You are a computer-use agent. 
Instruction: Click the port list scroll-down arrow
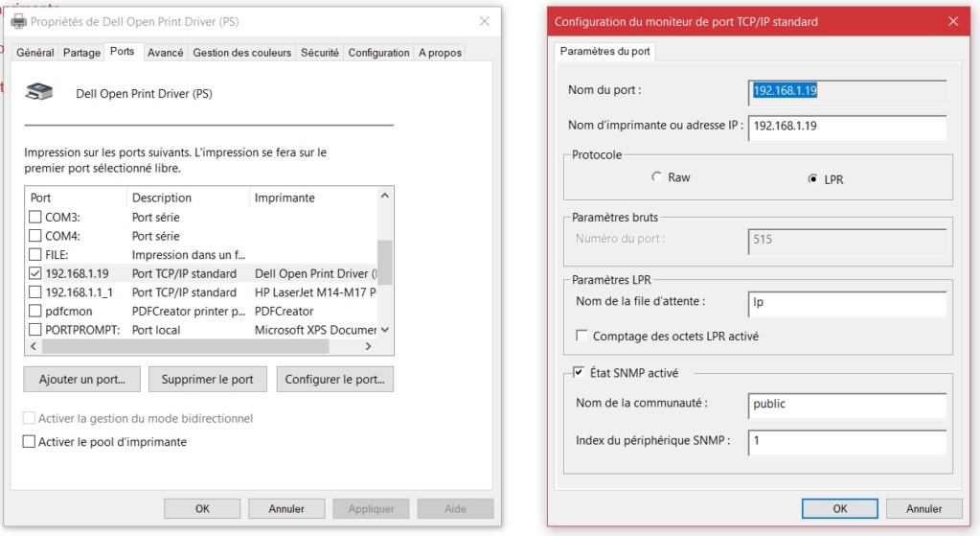click(385, 330)
